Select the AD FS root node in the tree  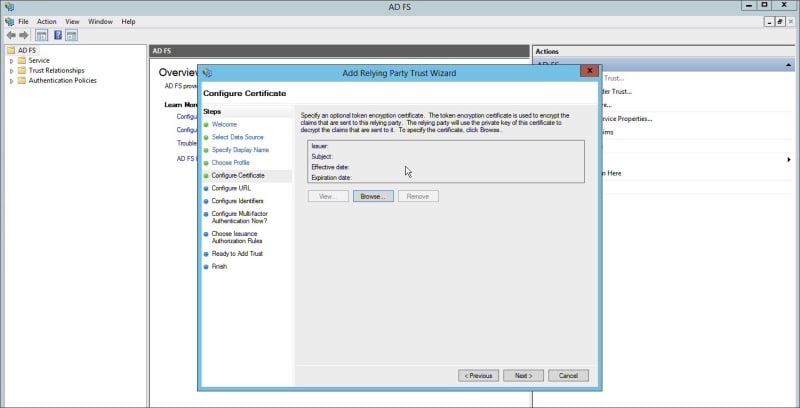click(x=27, y=50)
